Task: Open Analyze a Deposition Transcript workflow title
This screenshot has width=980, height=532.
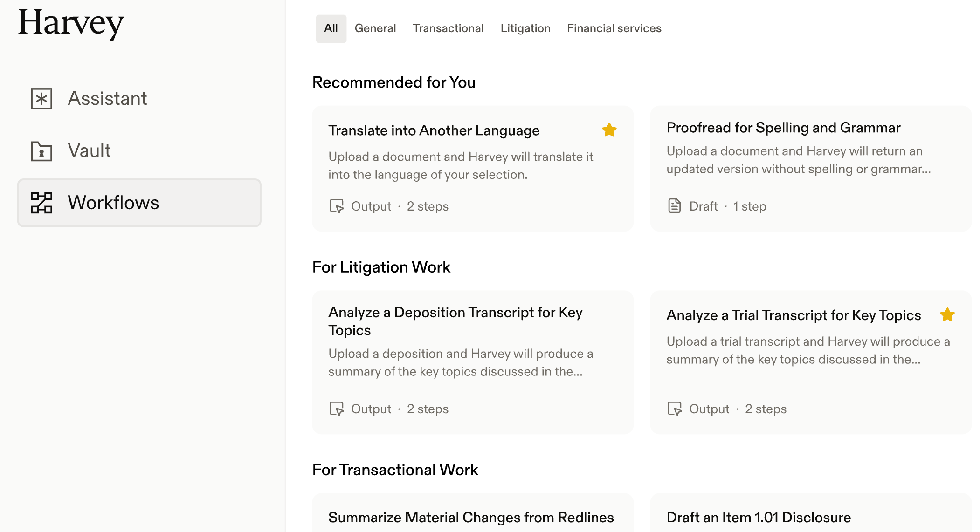Action: click(x=455, y=321)
